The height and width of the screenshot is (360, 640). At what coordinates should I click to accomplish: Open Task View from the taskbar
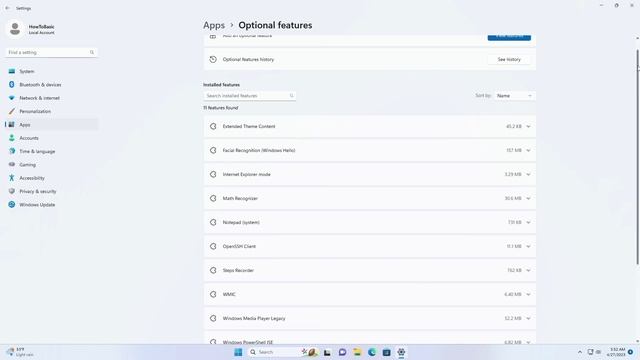(x=327, y=352)
